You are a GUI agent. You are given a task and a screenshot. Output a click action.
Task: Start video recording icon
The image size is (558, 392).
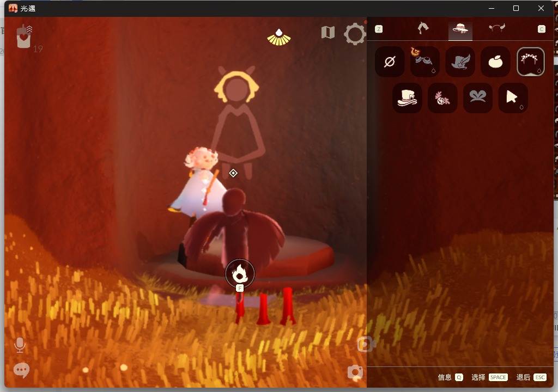point(366,344)
